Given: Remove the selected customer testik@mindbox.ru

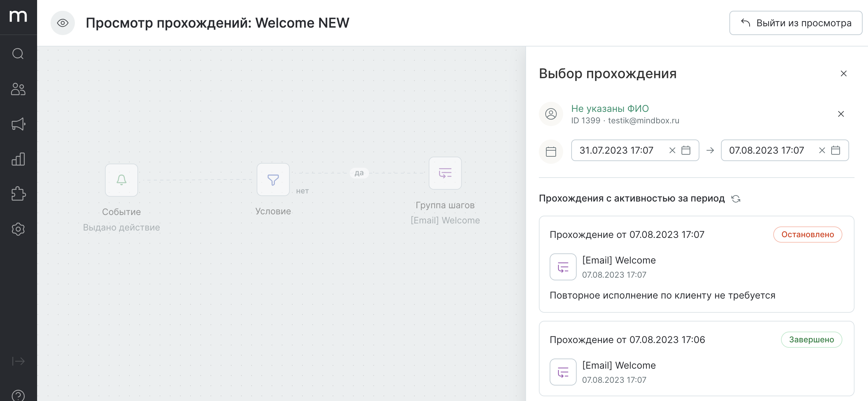Looking at the screenshot, I should pos(841,114).
